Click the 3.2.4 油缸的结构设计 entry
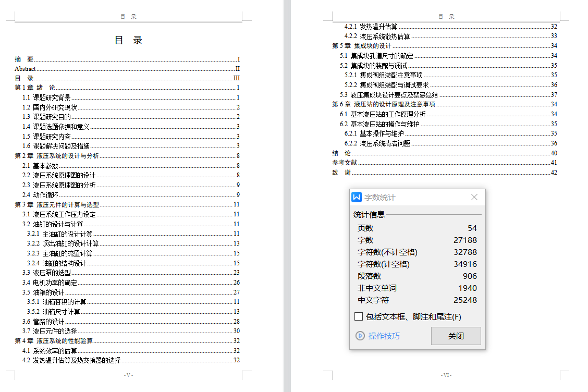This screenshot has width=588, height=392. [133, 263]
